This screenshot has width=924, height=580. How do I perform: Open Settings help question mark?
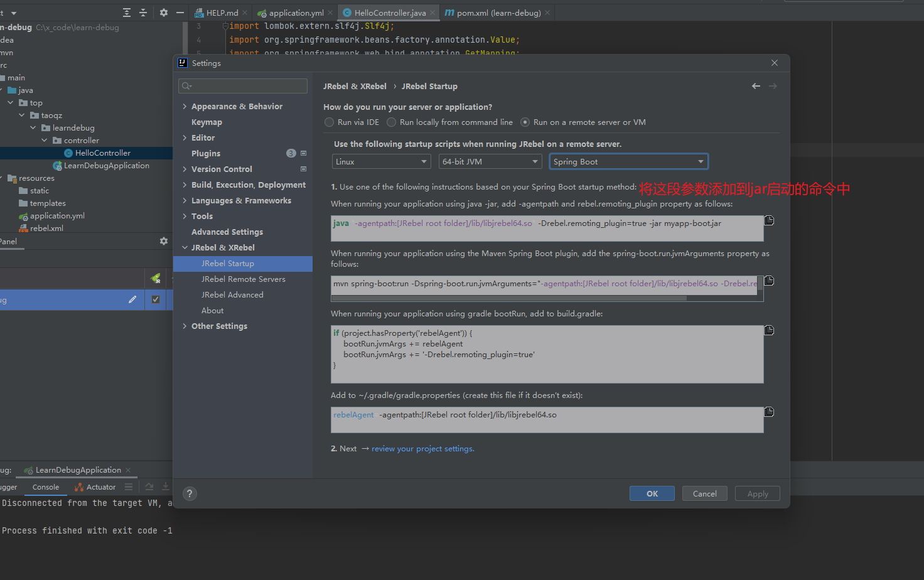(190, 493)
